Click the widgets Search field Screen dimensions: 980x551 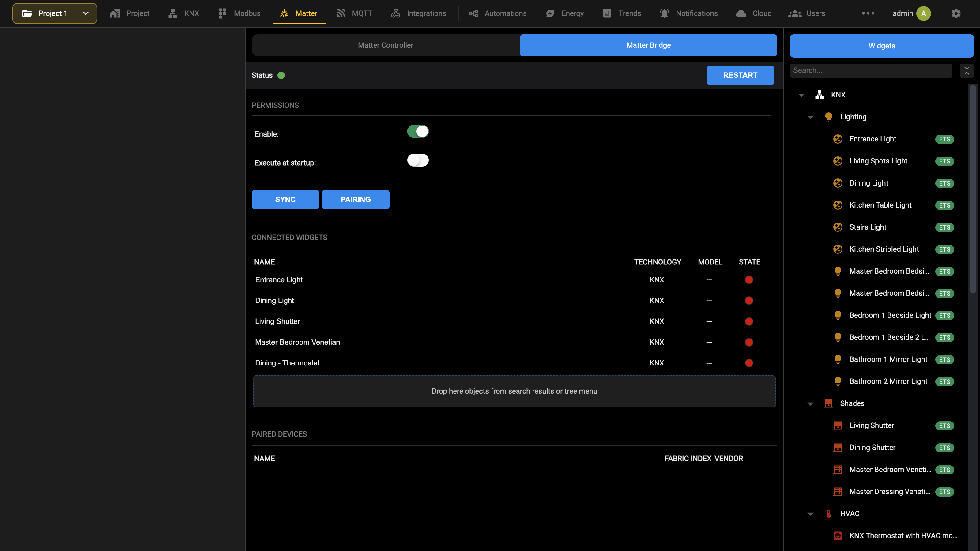pos(871,71)
